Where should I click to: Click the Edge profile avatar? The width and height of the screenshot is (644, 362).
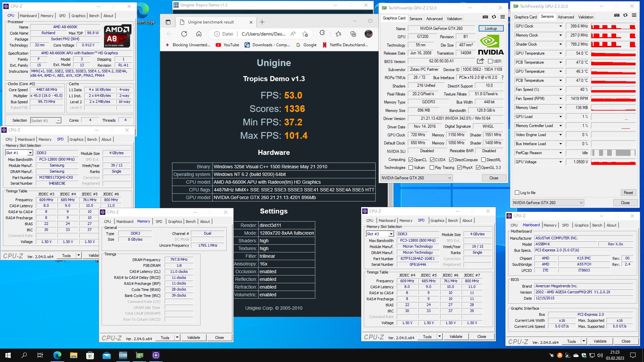pos(368,34)
